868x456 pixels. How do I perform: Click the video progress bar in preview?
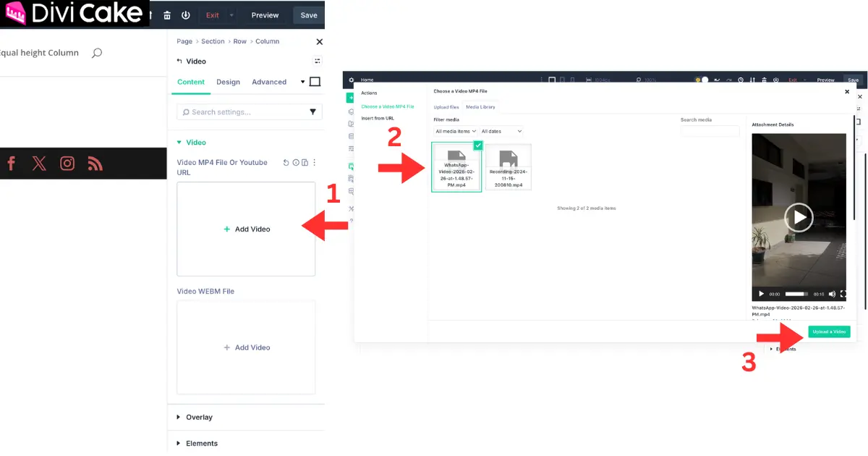[796, 294]
